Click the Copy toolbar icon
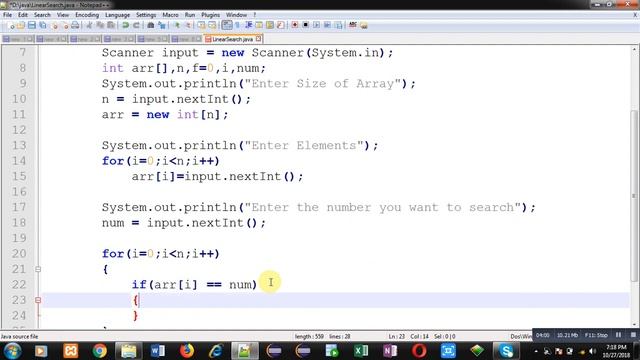 tap(100, 25)
